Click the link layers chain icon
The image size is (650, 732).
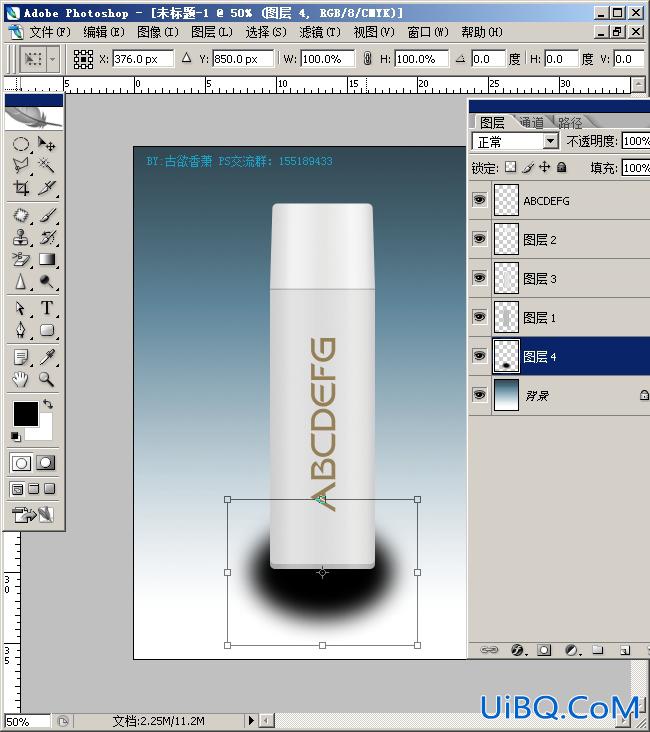click(x=489, y=650)
